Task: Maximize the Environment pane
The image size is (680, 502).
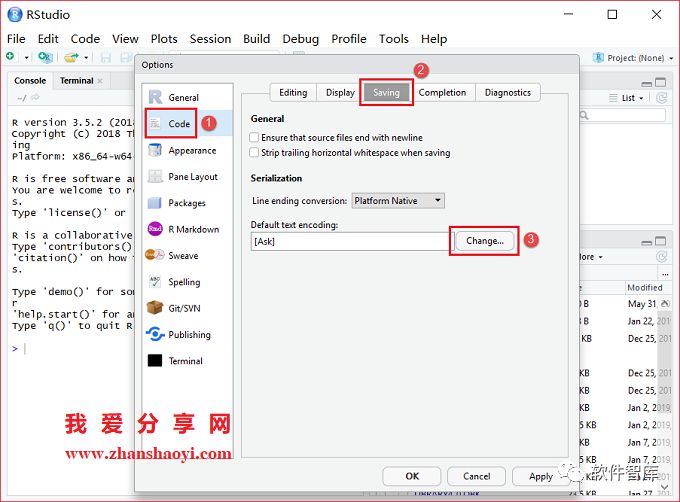Action: 660,82
